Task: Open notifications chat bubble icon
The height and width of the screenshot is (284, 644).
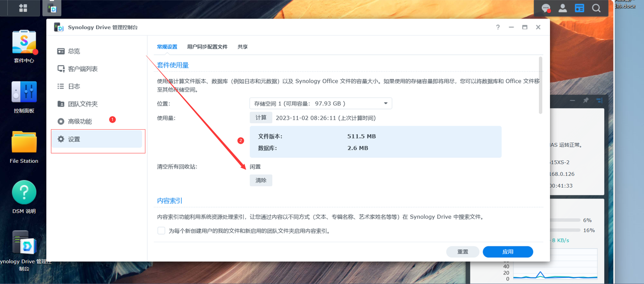Action: pyautogui.click(x=546, y=8)
